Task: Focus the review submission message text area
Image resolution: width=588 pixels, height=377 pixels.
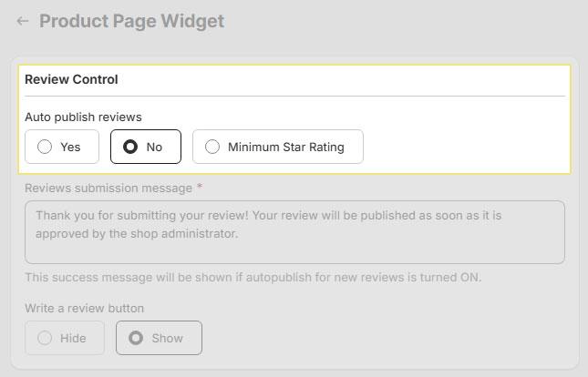Action: pyautogui.click(x=294, y=232)
